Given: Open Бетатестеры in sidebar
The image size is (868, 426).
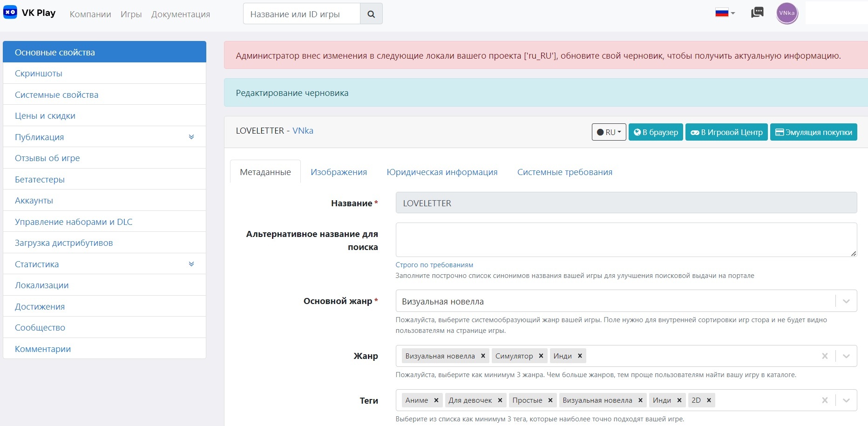Looking at the screenshot, I should [104, 179].
